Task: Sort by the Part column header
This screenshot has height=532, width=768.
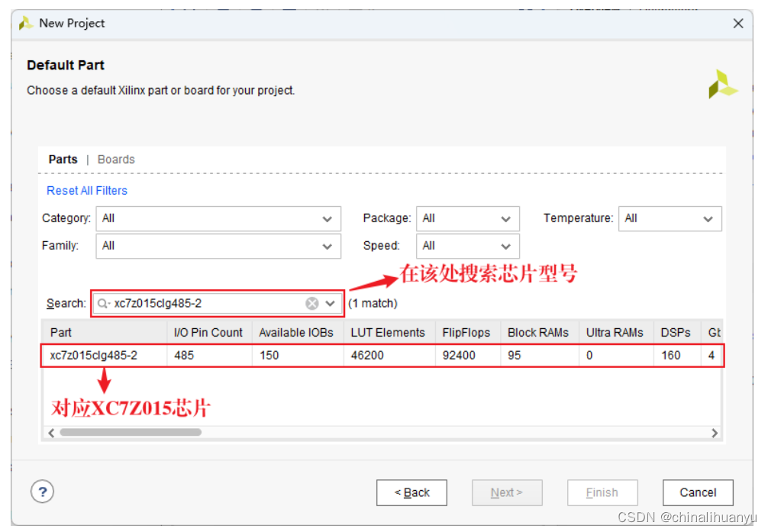Action: click(x=105, y=333)
